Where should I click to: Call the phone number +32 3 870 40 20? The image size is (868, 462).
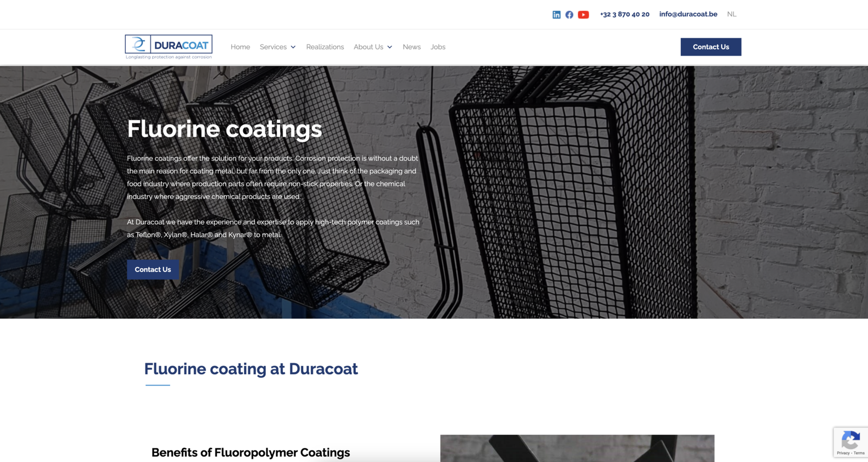coord(624,15)
